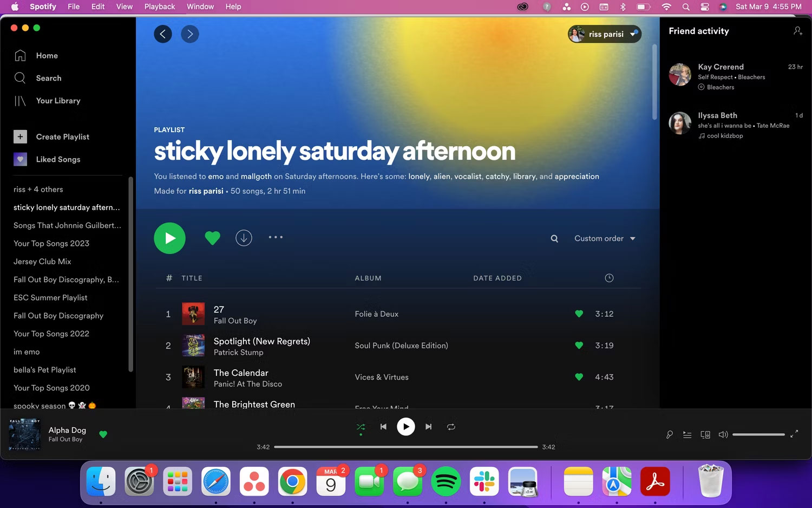The height and width of the screenshot is (508, 812).
Task: Sort by the Date Added column header
Action: 497,278
